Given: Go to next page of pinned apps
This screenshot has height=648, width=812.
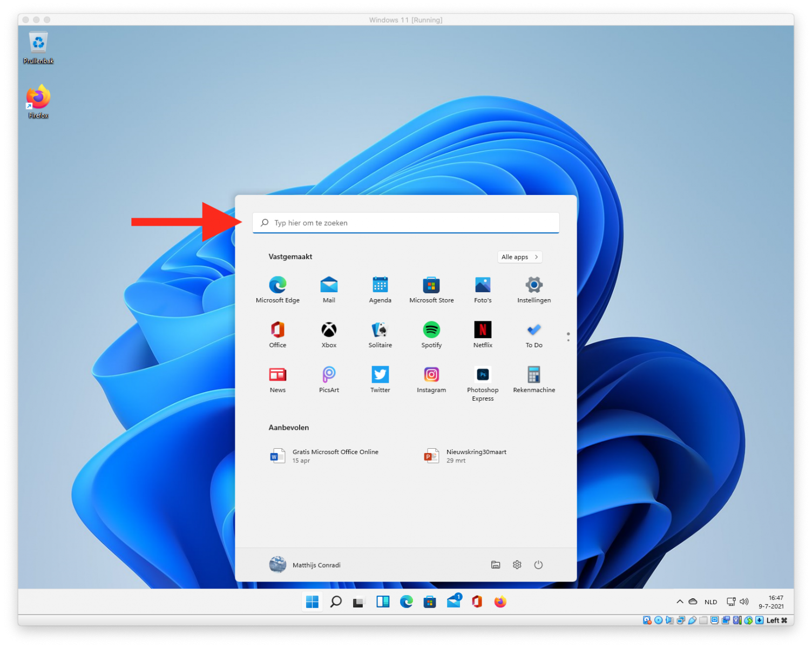Looking at the screenshot, I should [x=568, y=340].
